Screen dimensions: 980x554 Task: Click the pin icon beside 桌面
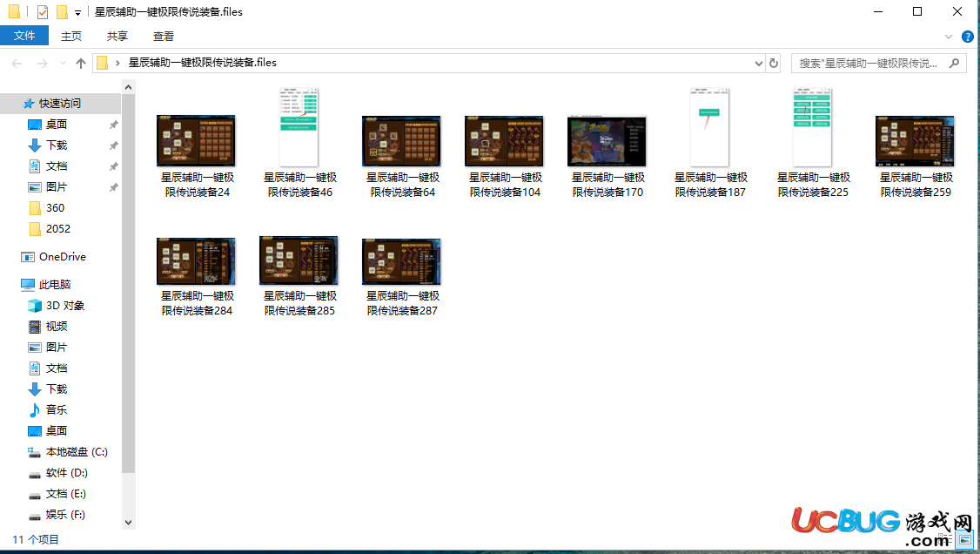tap(113, 125)
